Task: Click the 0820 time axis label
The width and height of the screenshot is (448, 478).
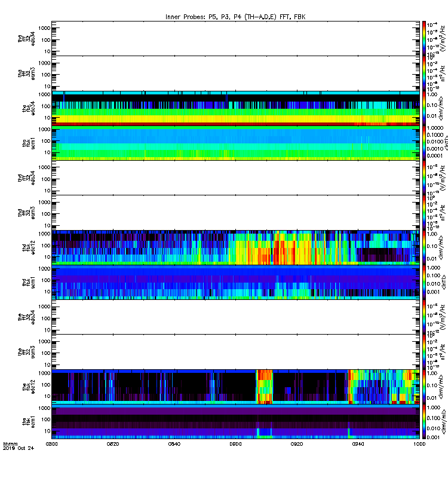Action: pyautogui.click(x=113, y=444)
